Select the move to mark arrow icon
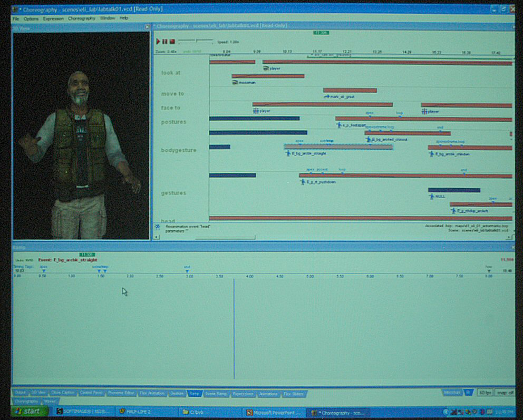 (326, 96)
